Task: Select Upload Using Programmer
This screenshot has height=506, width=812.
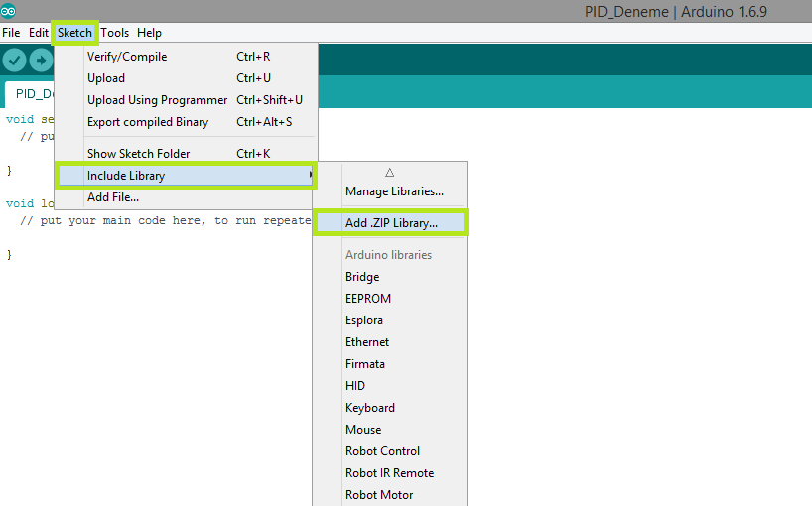Action: pyautogui.click(x=187, y=100)
